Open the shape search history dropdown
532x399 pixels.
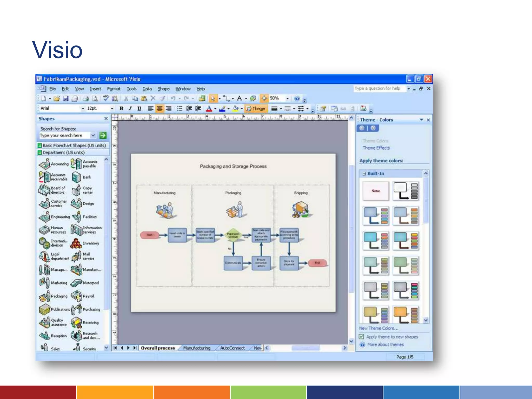93,135
